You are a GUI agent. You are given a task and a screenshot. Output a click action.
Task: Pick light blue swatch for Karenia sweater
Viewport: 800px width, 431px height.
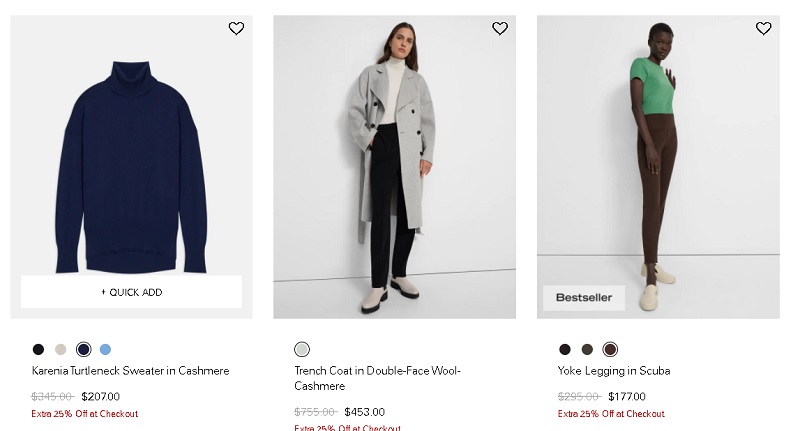[105, 349]
